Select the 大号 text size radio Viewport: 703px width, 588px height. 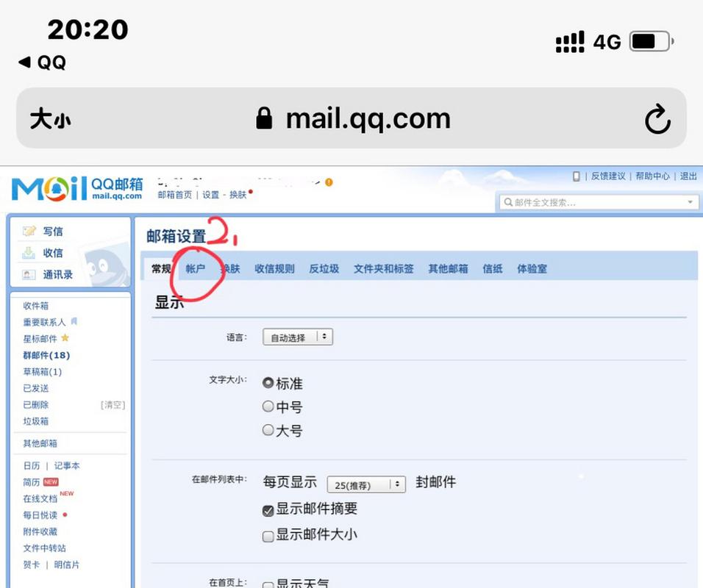pyautogui.click(x=268, y=430)
